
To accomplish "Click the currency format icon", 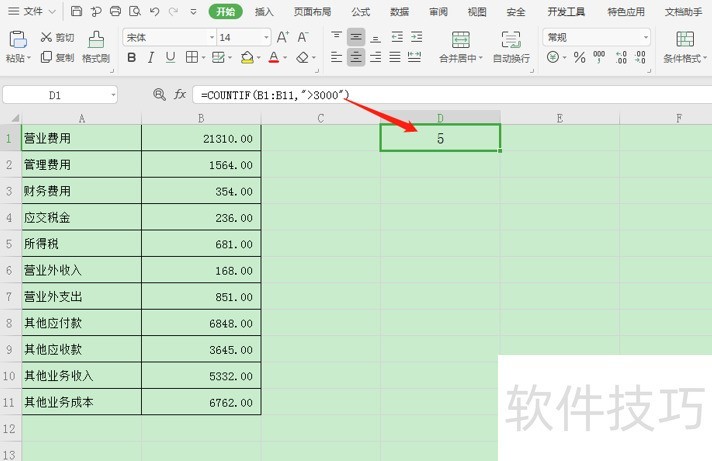I will pos(553,57).
